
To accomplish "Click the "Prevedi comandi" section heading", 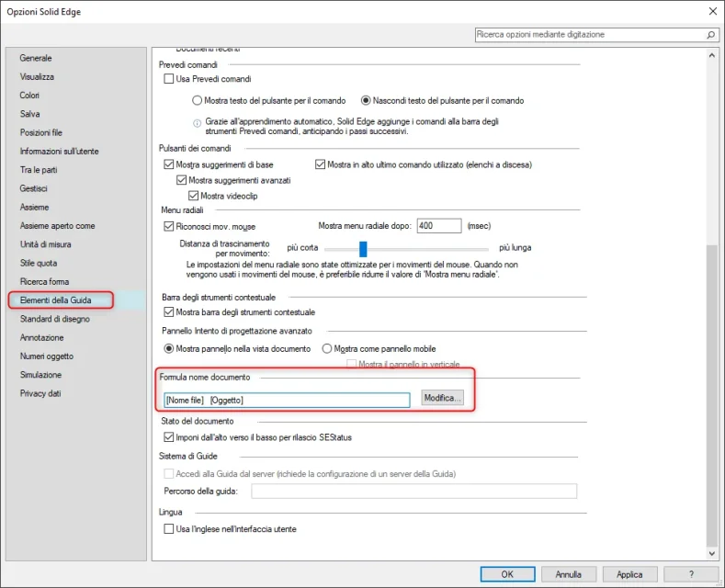I will pyautogui.click(x=187, y=64).
